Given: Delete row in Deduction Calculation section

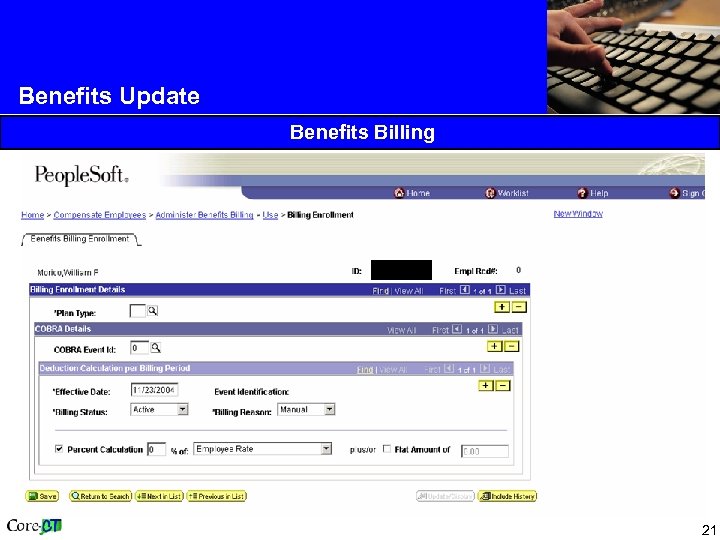Looking at the screenshot, I should pos(503,385).
